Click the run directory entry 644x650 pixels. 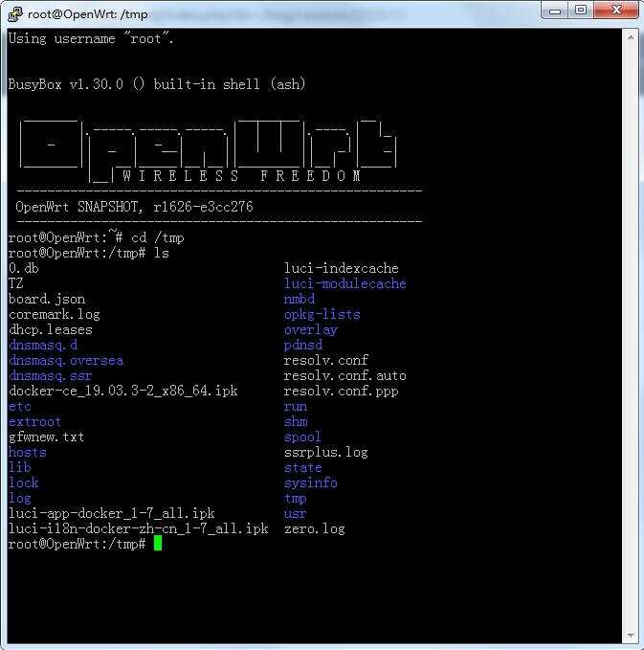tap(296, 406)
